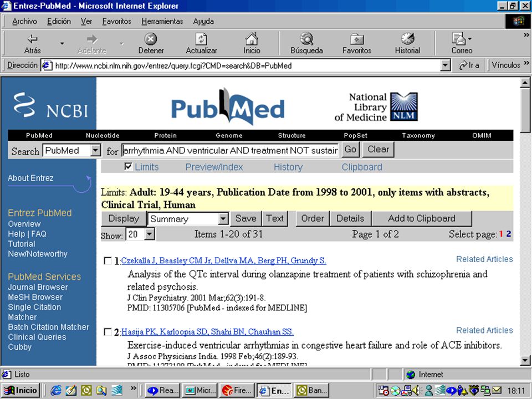The width and height of the screenshot is (532, 399).
Task: Click the envelope mail tray icon
Action: tap(497, 391)
